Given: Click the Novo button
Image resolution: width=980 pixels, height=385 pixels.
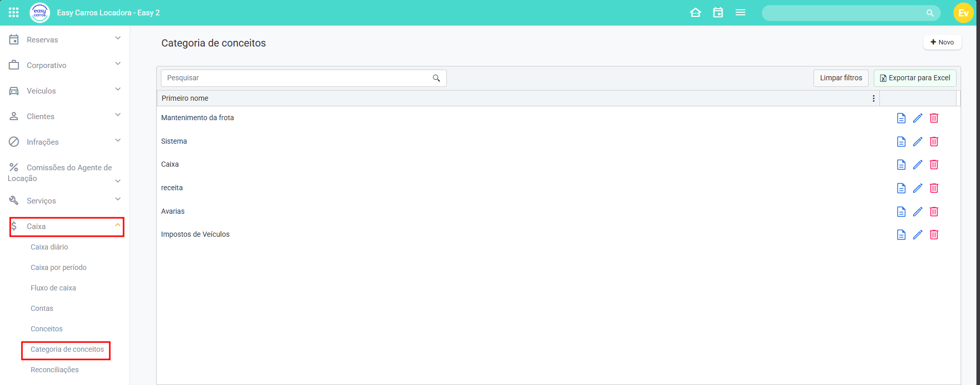Looking at the screenshot, I should coord(942,42).
